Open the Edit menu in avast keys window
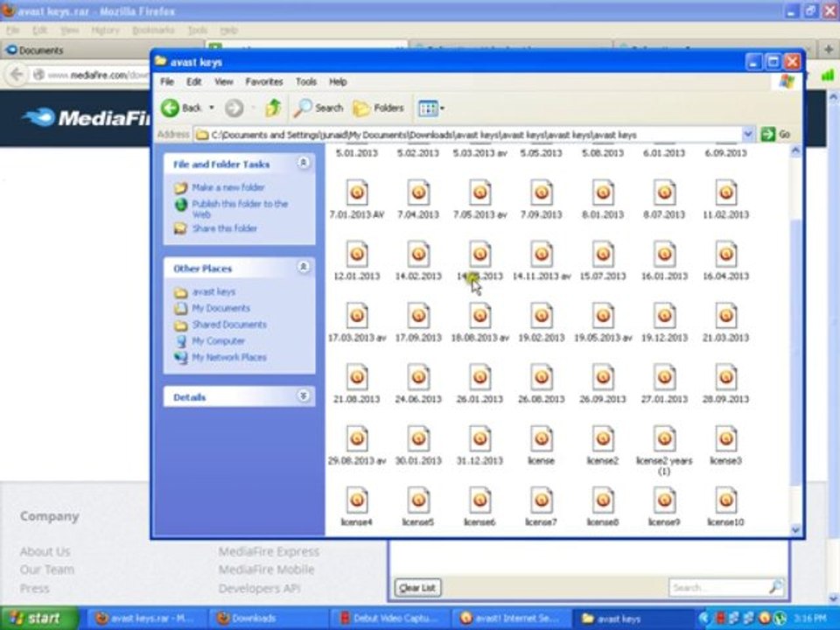Viewport: 840px width, 630px height. click(x=194, y=81)
